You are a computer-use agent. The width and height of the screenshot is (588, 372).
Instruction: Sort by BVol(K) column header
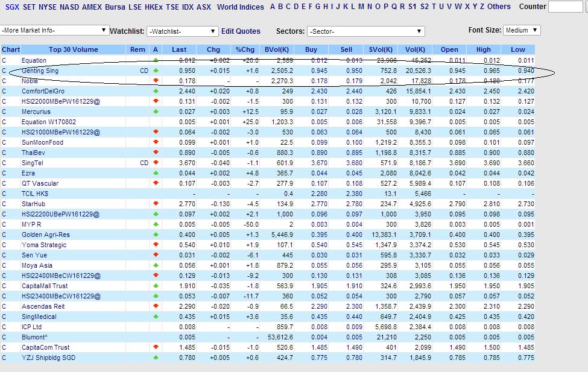click(277, 49)
